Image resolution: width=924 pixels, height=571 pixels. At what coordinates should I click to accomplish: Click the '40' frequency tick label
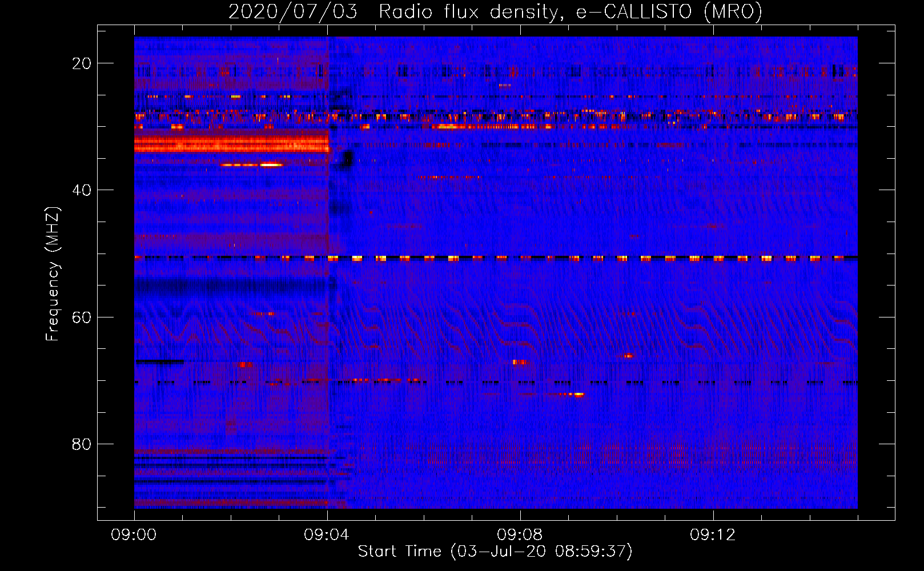click(x=82, y=190)
